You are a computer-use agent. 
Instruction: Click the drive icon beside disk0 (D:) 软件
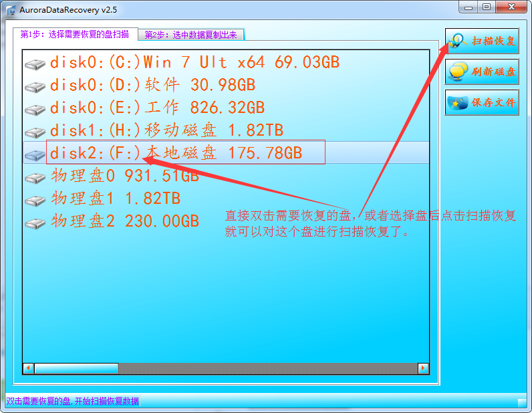34,87
